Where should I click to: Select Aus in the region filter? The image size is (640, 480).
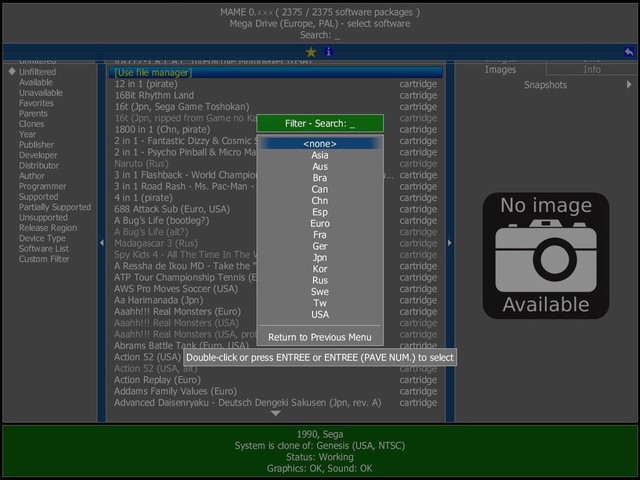[320, 167]
